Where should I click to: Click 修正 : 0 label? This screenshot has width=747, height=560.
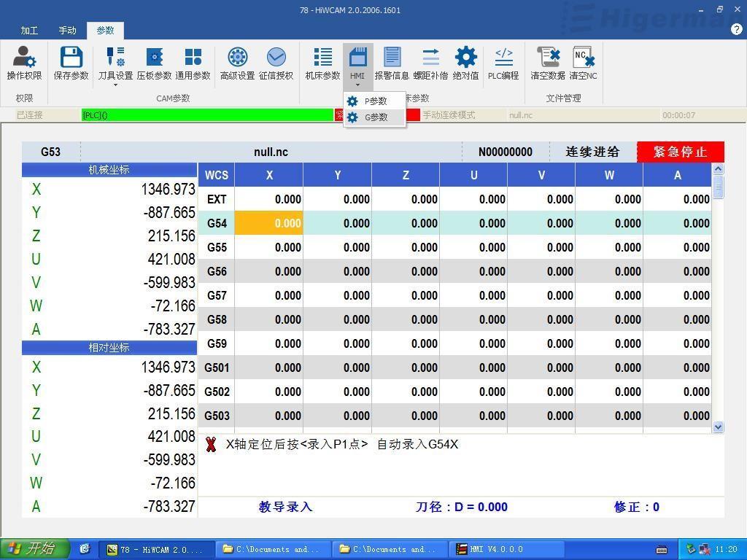[x=636, y=507]
